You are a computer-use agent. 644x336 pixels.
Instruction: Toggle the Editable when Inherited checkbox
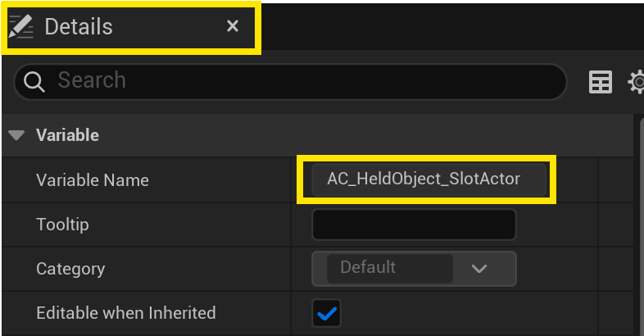tap(327, 313)
